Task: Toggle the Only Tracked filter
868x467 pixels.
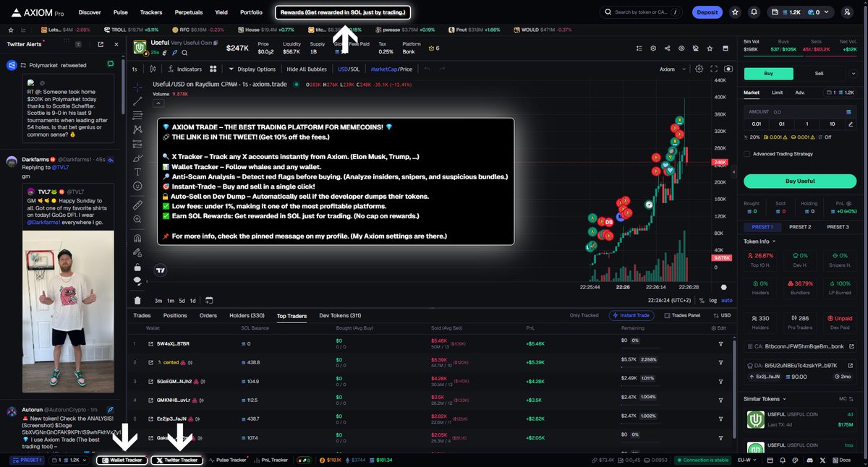Action: [584, 315]
